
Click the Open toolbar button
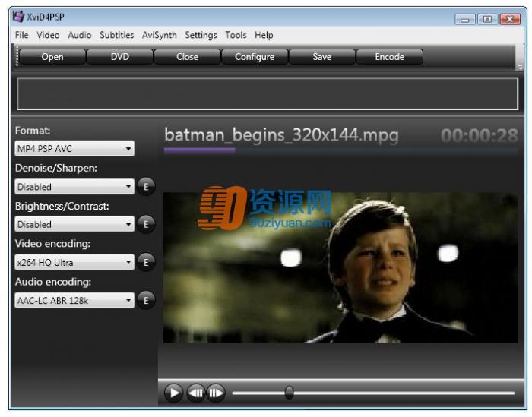click(x=52, y=57)
